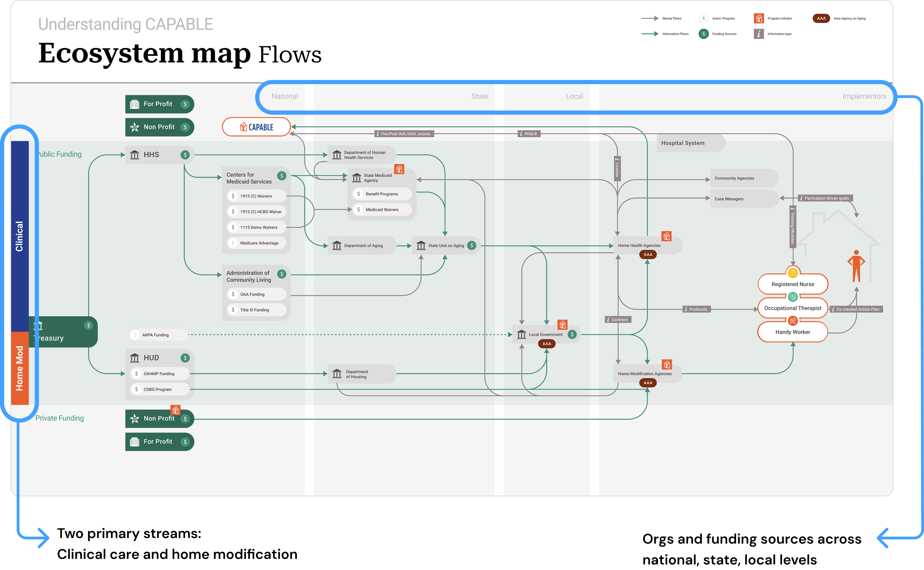
Task: Click the Participant-driven goals label
Action: coord(825,198)
